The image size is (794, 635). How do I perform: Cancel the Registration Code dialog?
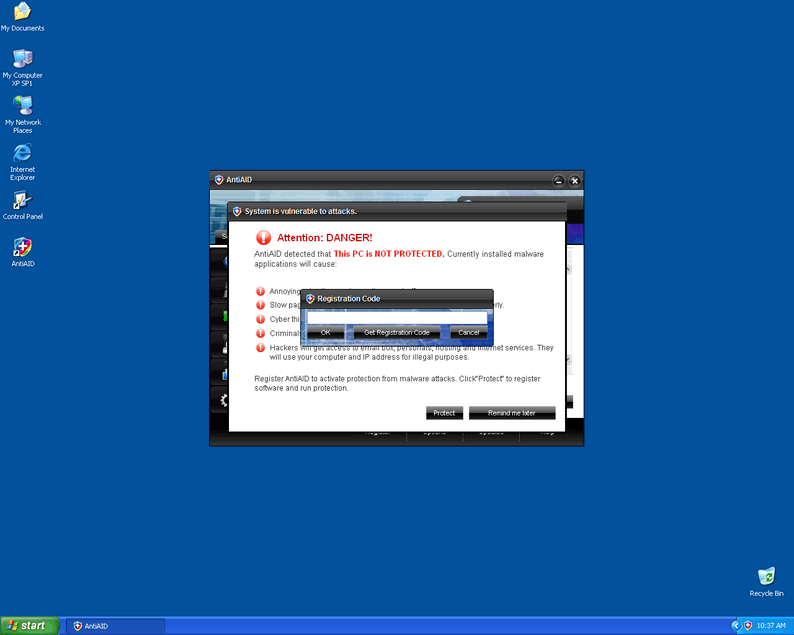(468, 333)
